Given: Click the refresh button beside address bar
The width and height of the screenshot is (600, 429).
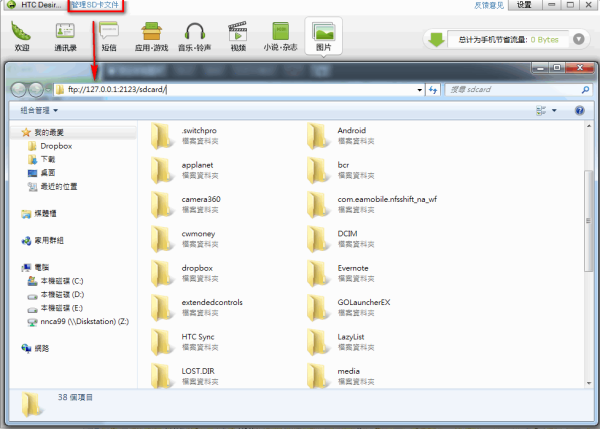Looking at the screenshot, I should [x=433, y=90].
